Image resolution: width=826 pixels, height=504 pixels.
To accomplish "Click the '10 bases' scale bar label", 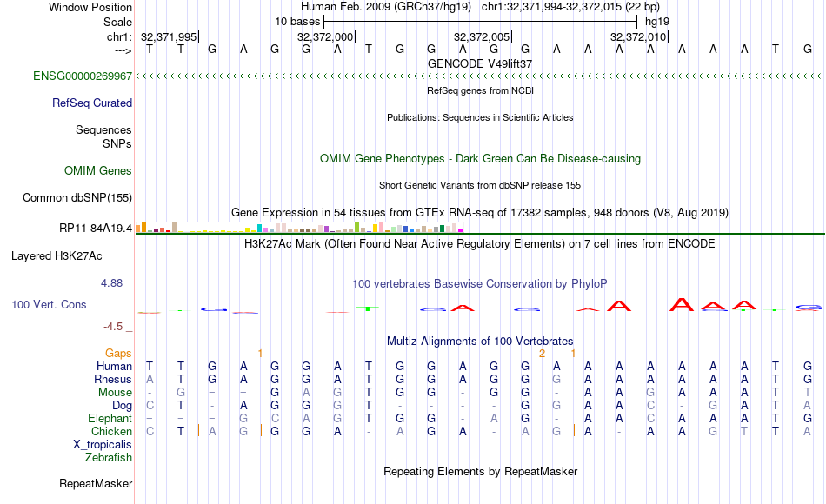I will click(x=297, y=22).
